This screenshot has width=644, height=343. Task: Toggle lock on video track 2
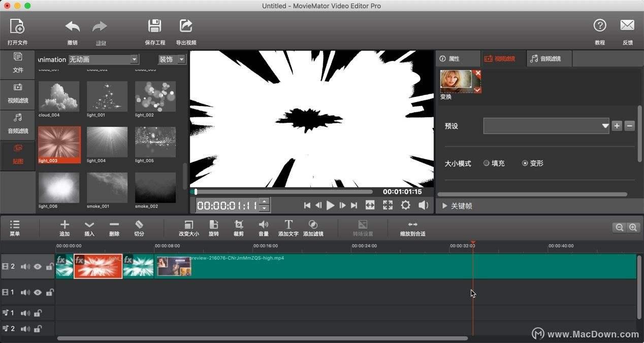(50, 266)
